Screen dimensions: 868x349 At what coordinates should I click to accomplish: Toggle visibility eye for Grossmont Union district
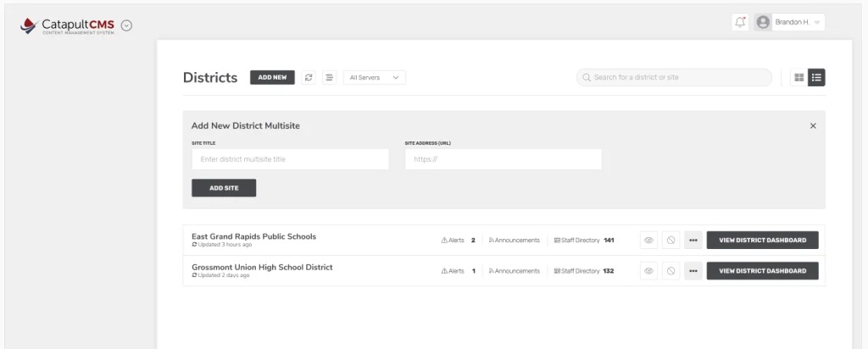tap(648, 271)
